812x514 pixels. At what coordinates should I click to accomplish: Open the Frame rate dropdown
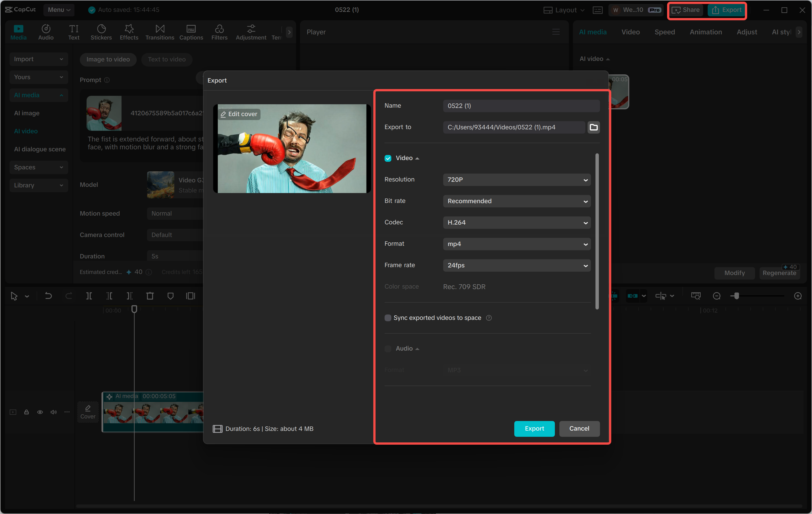pyautogui.click(x=517, y=265)
